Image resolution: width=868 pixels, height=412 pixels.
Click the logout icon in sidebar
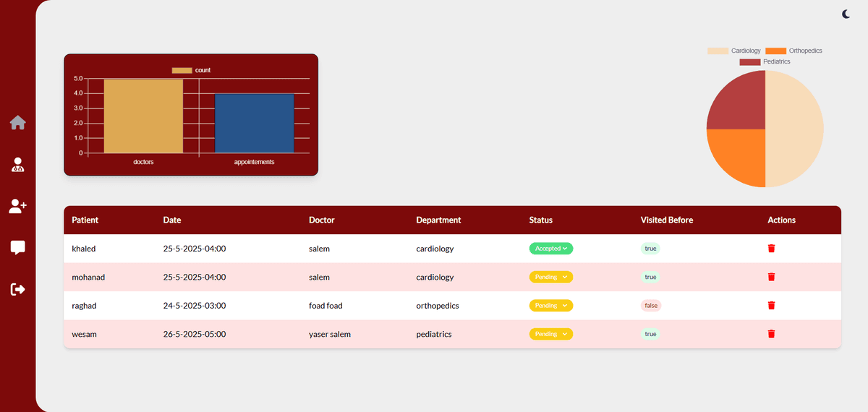(18, 289)
